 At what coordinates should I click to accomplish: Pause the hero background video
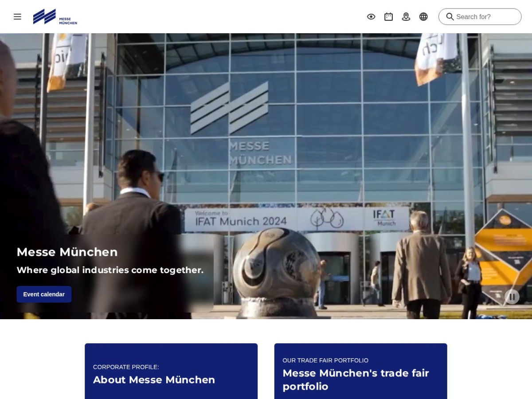(x=512, y=297)
